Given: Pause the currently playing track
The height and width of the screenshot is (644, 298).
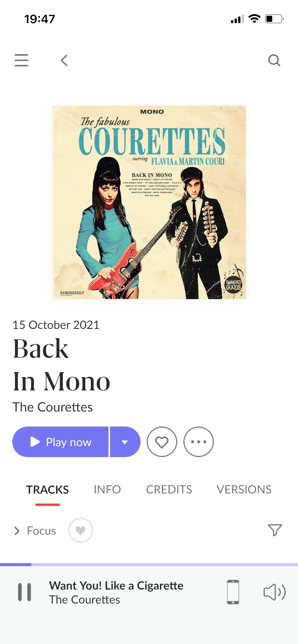Looking at the screenshot, I should point(24,592).
